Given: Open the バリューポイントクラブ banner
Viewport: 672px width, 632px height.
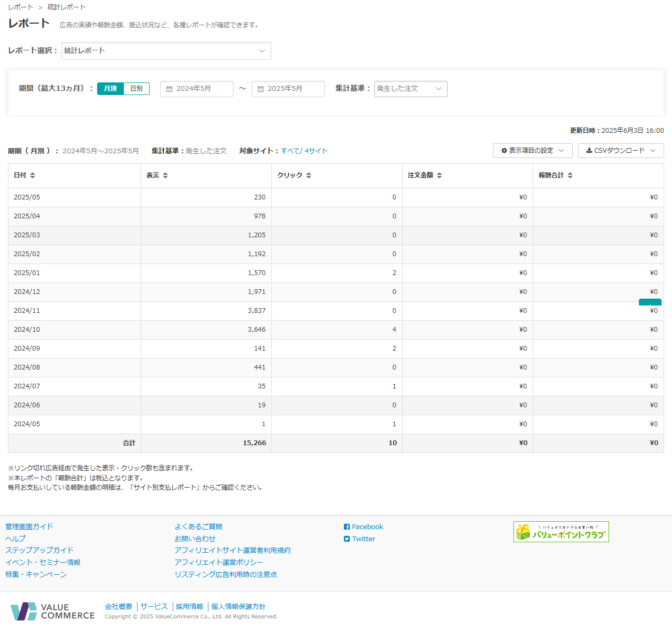Looking at the screenshot, I should 561,532.
